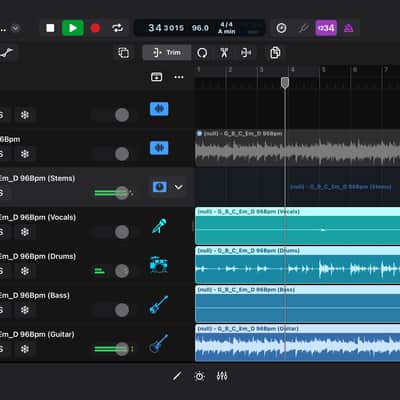Toggle cycle loop mode
Screen dimensions: 400x400
coord(117,28)
